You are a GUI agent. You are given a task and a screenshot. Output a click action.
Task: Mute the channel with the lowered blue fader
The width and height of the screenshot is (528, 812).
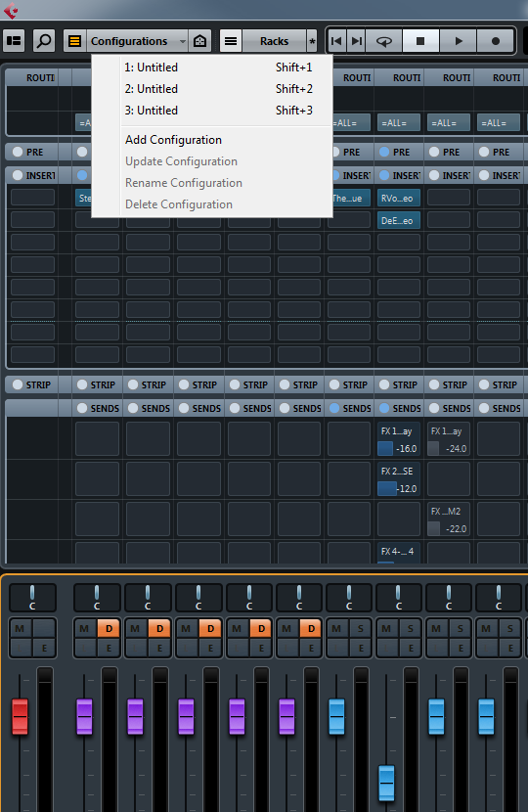[386, 628]
